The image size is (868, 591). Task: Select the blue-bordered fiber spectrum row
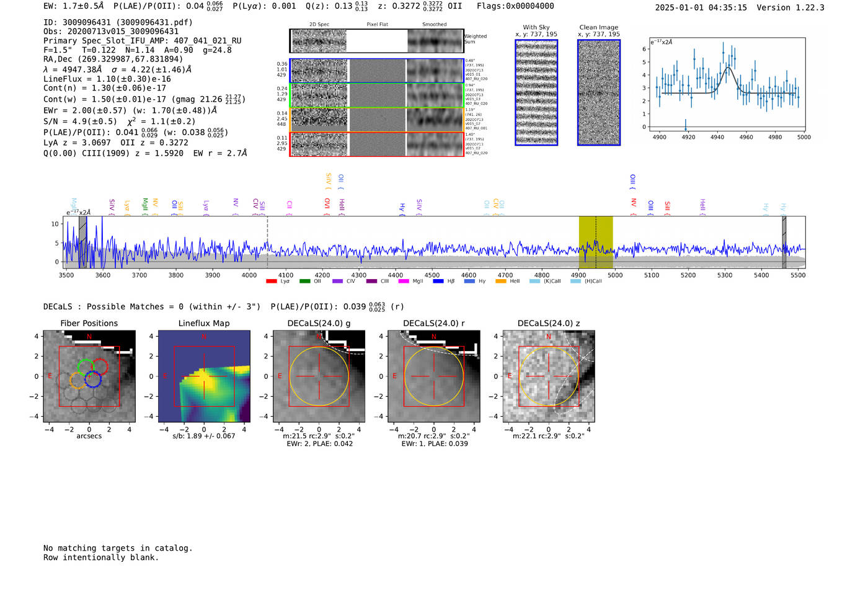point(376,71)
